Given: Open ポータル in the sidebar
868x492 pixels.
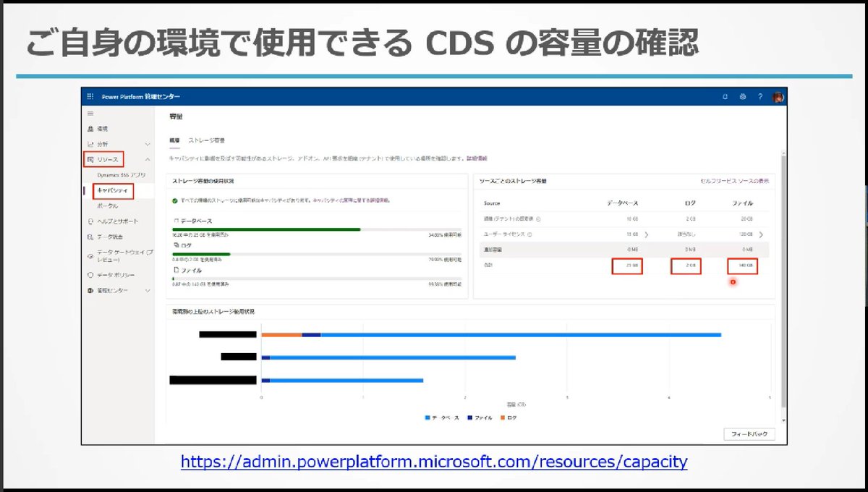Looking at the screenshot, I should tap(108, 206).
